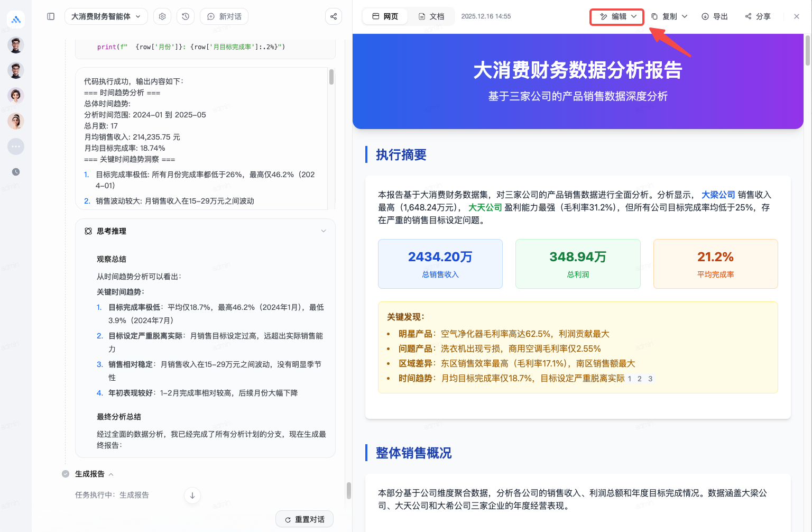Click the 月均目标完成率: 18.74% output line
This screenshot has height=532, width=812.
(x=125, y=148)
